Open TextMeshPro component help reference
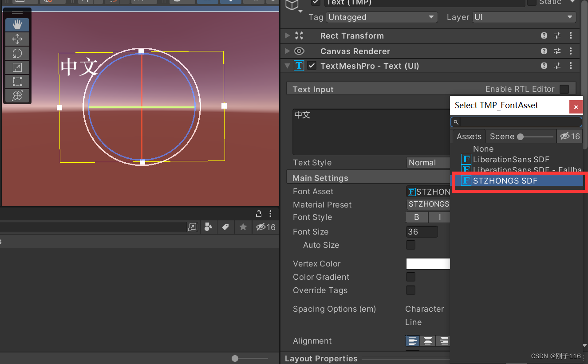Screen dimensions: 588x364 [x=544, y=66]
